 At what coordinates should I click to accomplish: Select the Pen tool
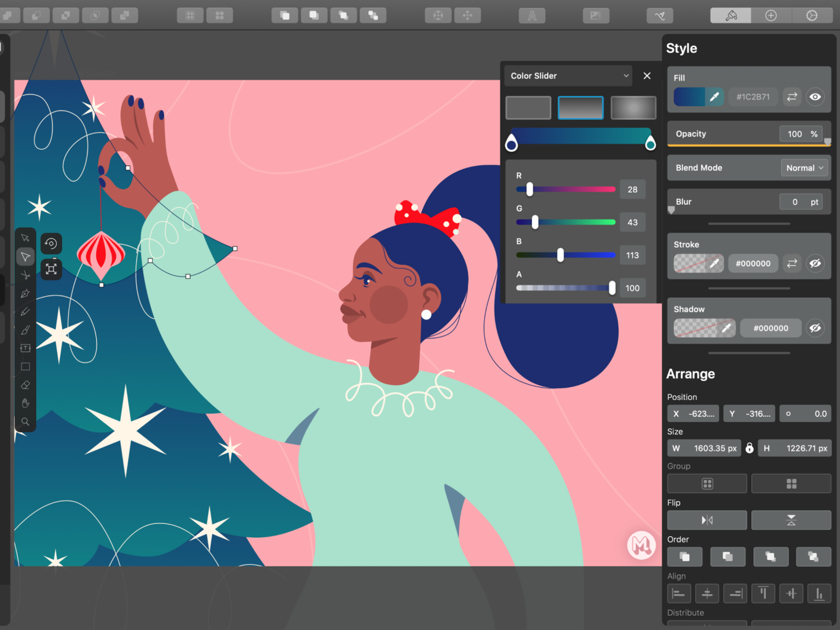[x=25, y=293]
